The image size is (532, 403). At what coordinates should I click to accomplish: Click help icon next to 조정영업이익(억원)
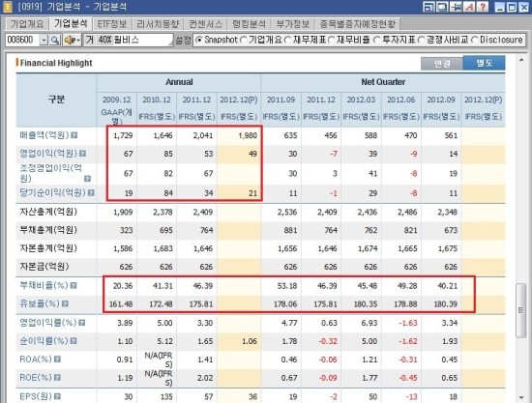click(x=87, y=179)
